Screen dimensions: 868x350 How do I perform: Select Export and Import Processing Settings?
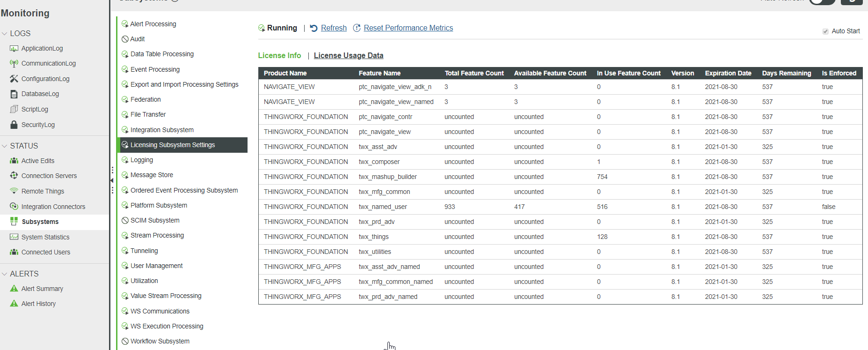click(x=184, y=84)
